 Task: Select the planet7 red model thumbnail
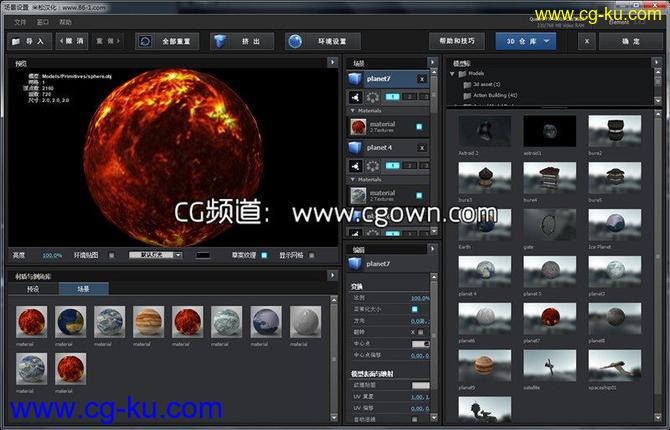click(x=550, y=320)
